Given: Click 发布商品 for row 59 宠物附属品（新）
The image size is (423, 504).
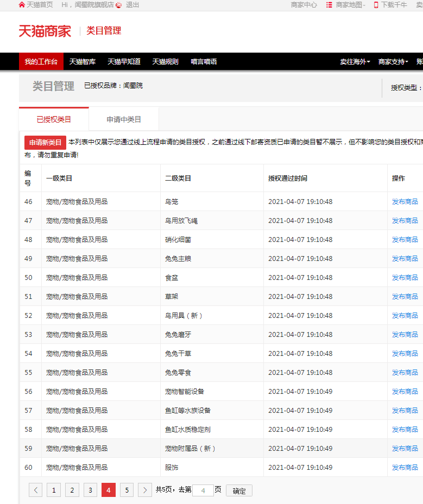Looking at the screenshot, I should (x=405, y=448).
